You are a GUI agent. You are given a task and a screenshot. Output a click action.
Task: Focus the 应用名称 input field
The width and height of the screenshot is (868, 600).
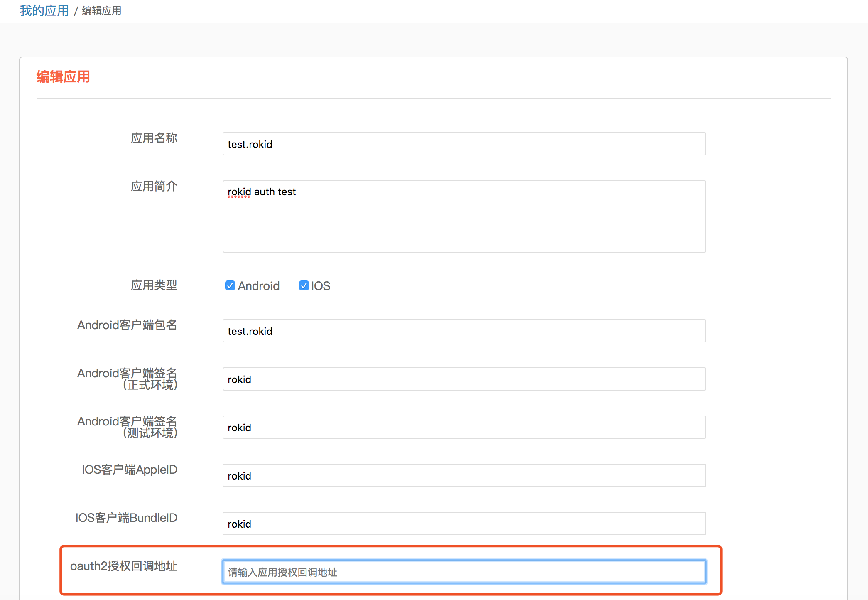click(464, 144)
